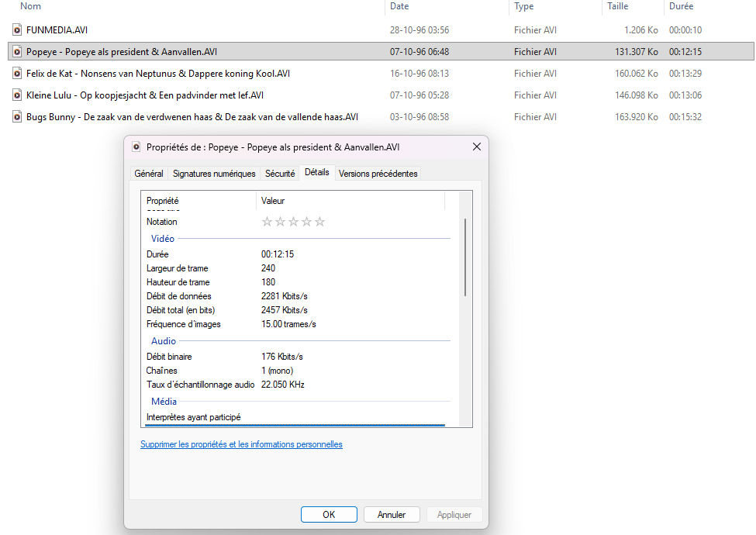
Task: Click Débit de données value 2281 Kbits/s
Action: pyautogui.click(x=284, y=296)
